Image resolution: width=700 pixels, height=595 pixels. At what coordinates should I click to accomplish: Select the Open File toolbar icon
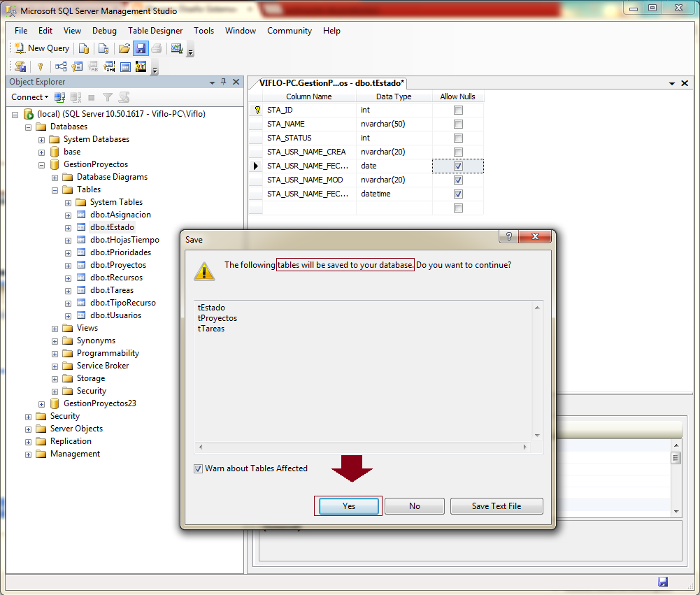pyautogui.click(x=124, y=48)
